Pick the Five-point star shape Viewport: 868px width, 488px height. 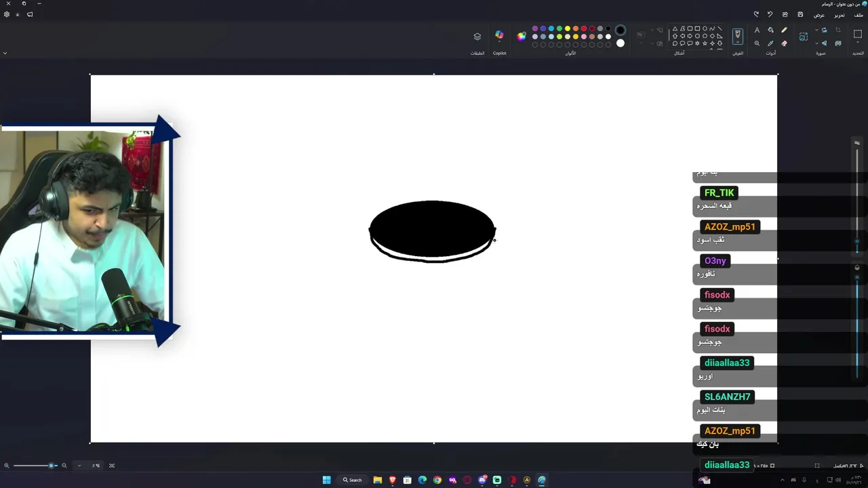(x=705, y=43)
